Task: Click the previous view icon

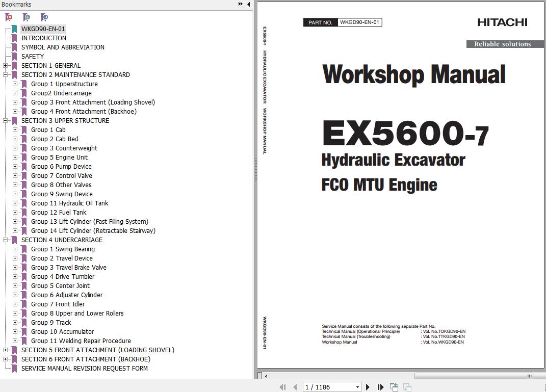Action: (x=394, y=387)
